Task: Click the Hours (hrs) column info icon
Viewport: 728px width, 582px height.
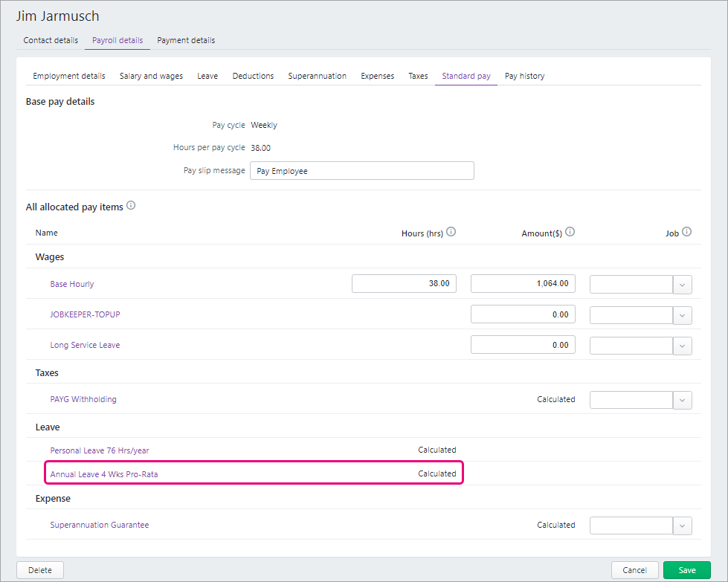Action: (451, 232)
